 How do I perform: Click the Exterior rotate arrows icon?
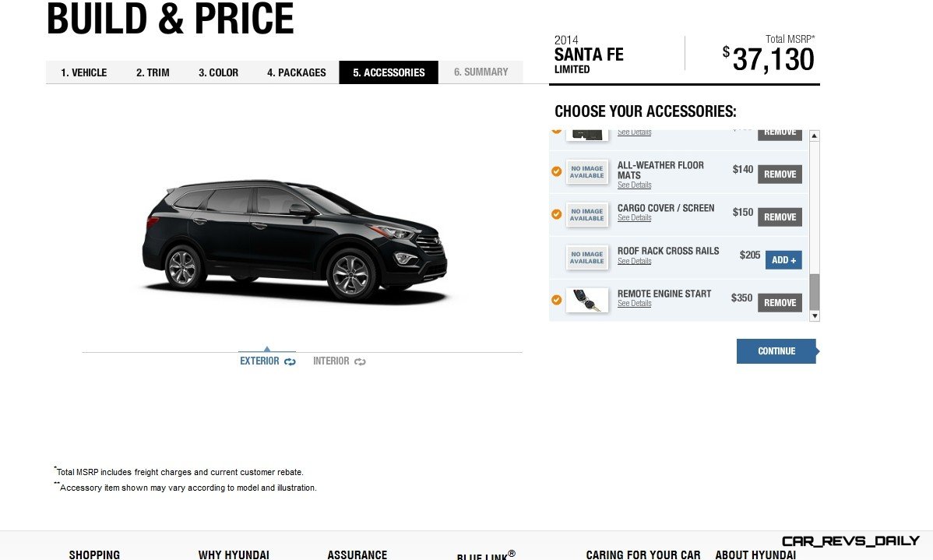(290, 362)
